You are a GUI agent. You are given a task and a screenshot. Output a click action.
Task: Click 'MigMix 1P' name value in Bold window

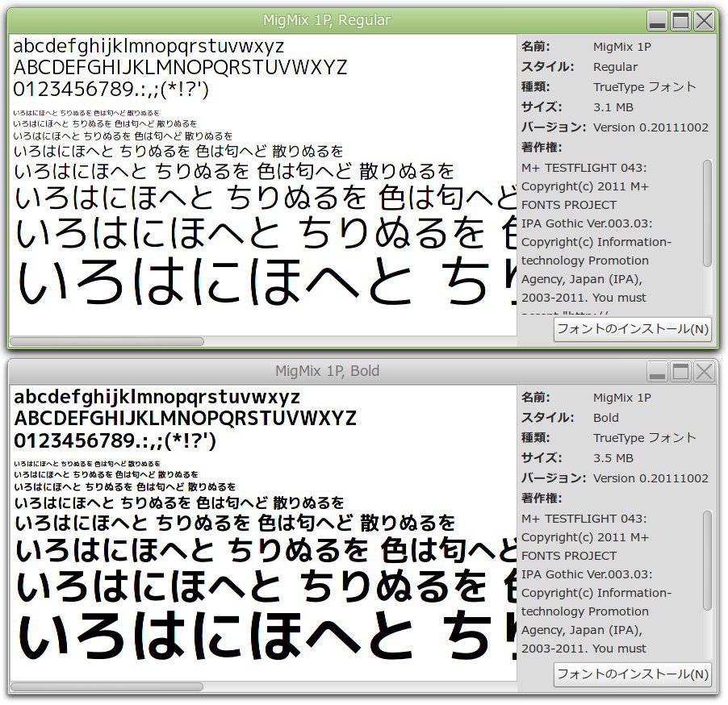tap(622, 398)
